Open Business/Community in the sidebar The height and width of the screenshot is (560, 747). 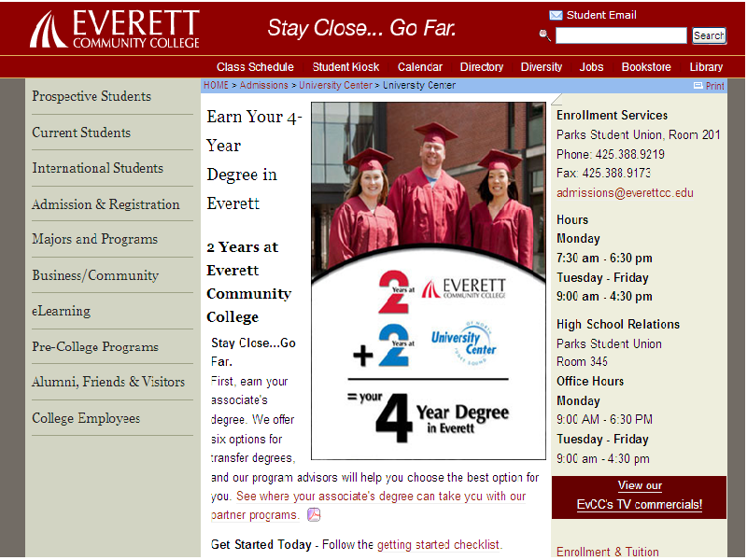95,275
